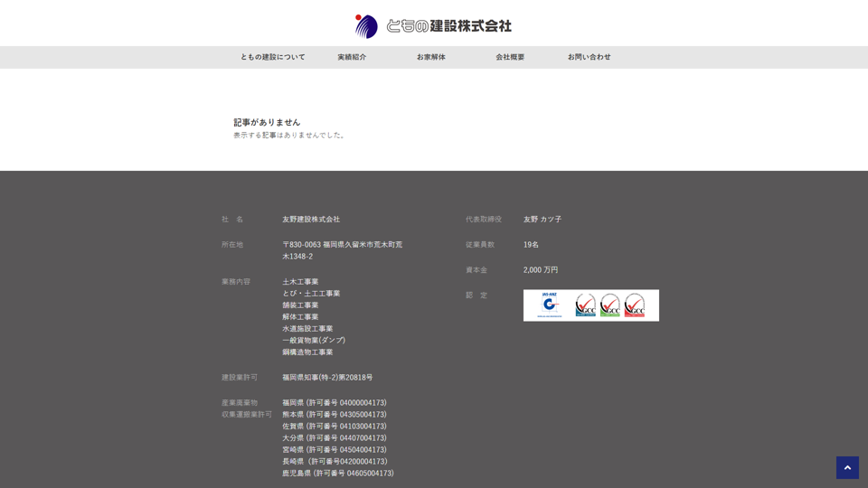868x488 pixels.
Task: Click the red GCC certification badge
Action: [635, 305]
